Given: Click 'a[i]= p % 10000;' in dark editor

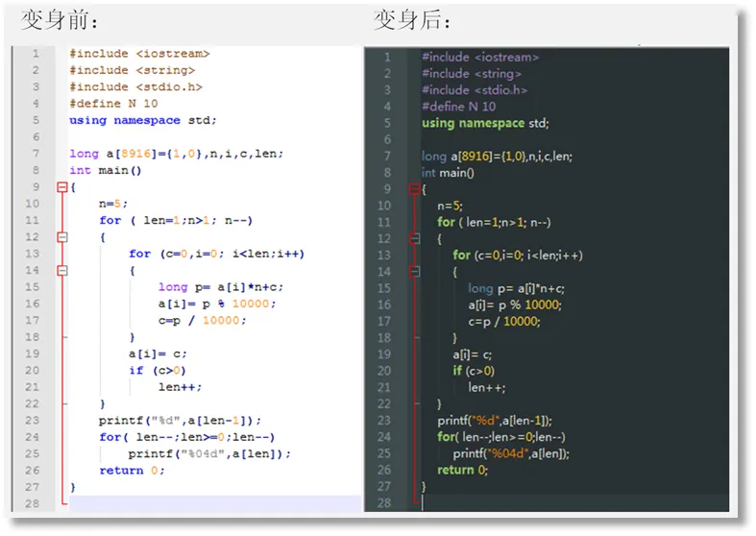Looking at the screenshot, I should click(515, 305).
